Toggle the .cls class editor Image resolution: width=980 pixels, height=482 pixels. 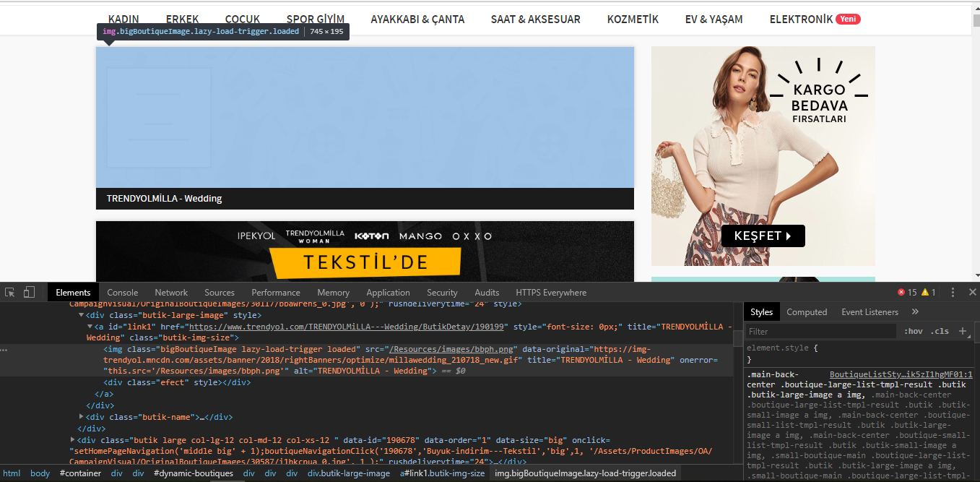pos(940,331)
